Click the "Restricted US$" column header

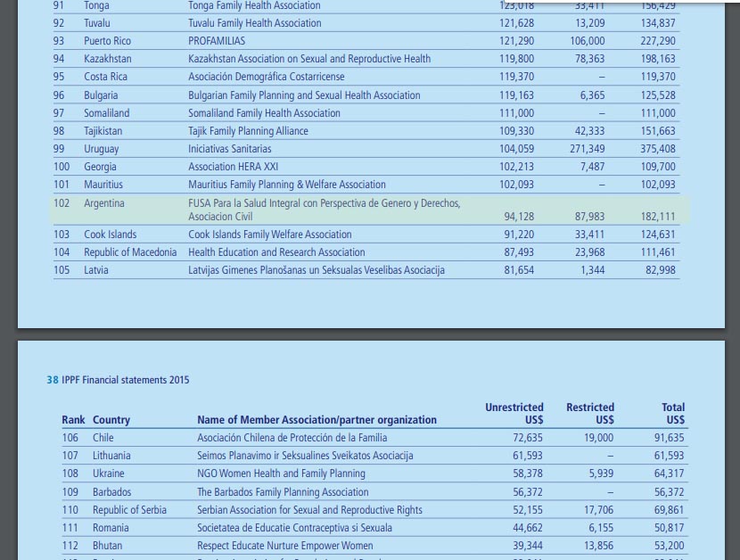point(590,414)
